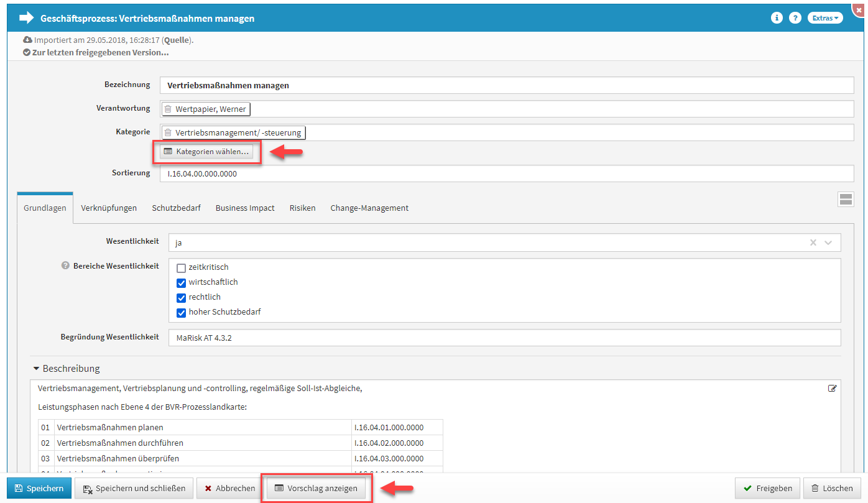Open help via question mark icon
This screenshot has width=868, height=503.
click(795, 18)
